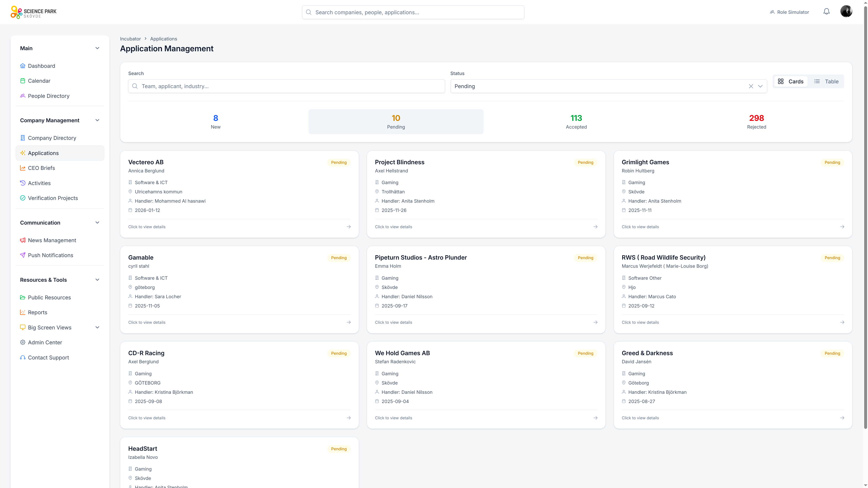Click the News Management megaphone icon
The width and height of the screenshot is (868, 488).
(x=23, y=240)
